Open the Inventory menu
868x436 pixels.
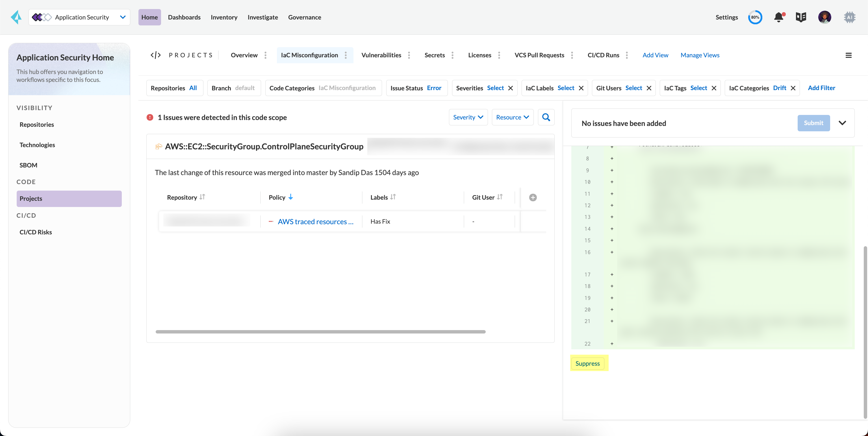tap(224, 17)
